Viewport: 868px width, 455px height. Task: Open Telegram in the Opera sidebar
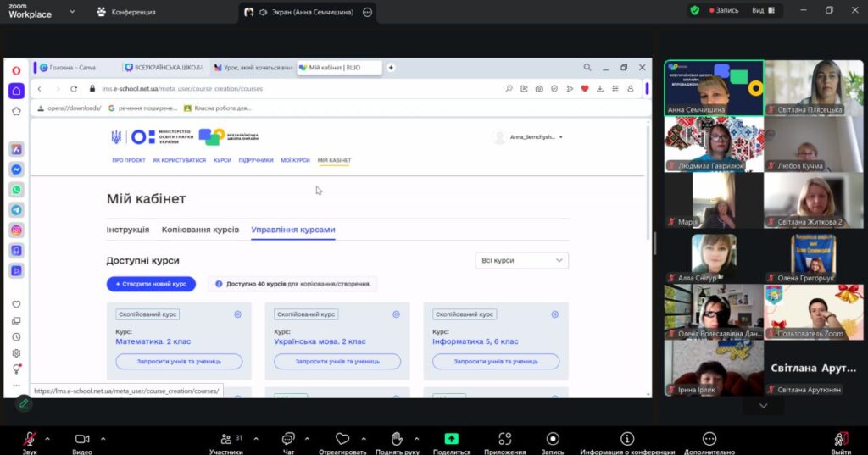16,210
